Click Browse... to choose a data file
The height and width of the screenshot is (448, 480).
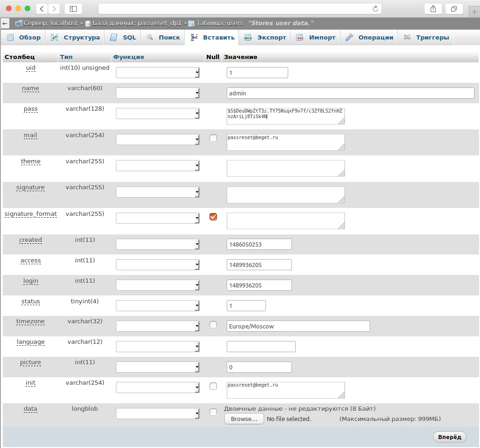click(x=244, y=419)
